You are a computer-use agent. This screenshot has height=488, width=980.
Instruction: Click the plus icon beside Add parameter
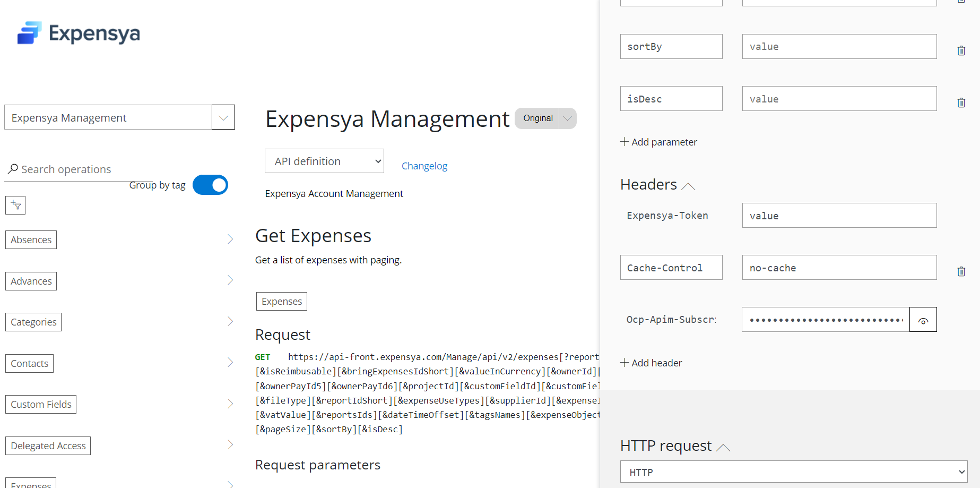[x=625, y=142]
